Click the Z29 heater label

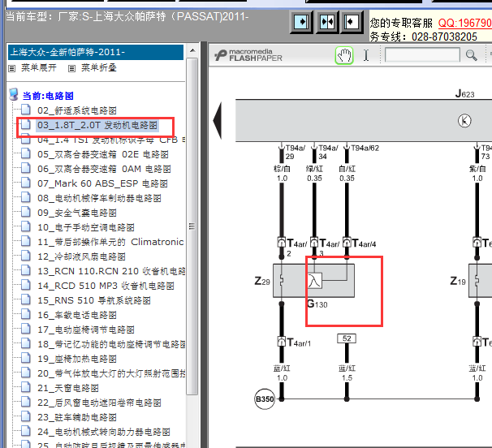coord(262,281)
